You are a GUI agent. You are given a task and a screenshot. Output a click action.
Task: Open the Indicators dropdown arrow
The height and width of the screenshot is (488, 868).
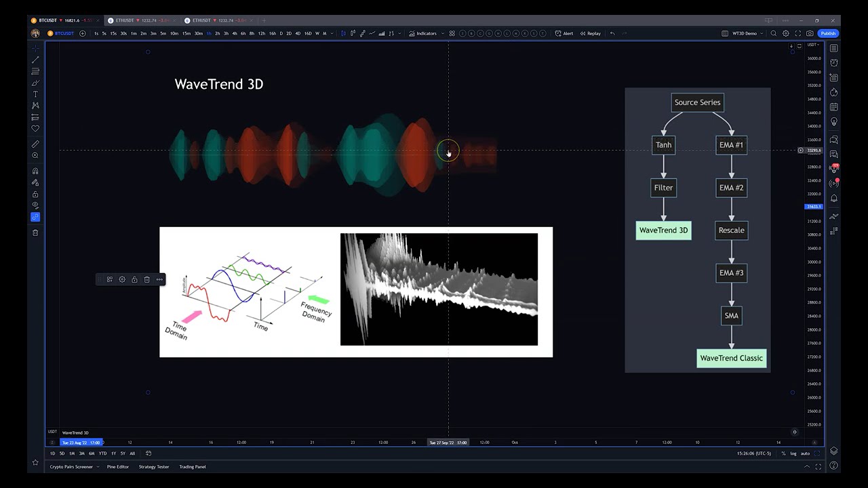[443, 33]
